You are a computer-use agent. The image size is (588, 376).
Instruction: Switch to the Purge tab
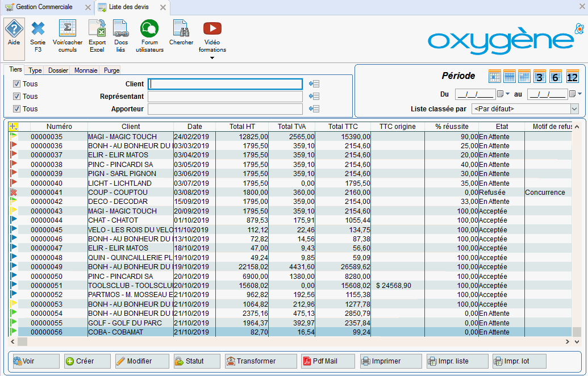pyautogui.click(x=112, y=70)
